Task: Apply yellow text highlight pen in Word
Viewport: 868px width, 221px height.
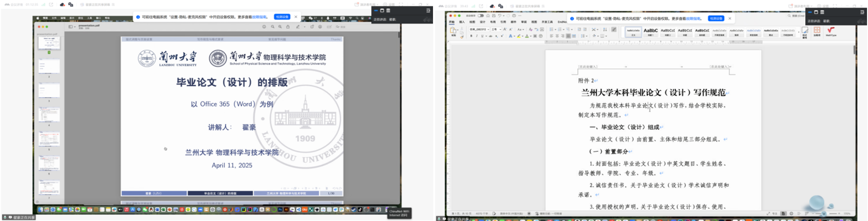Action: 518,36
